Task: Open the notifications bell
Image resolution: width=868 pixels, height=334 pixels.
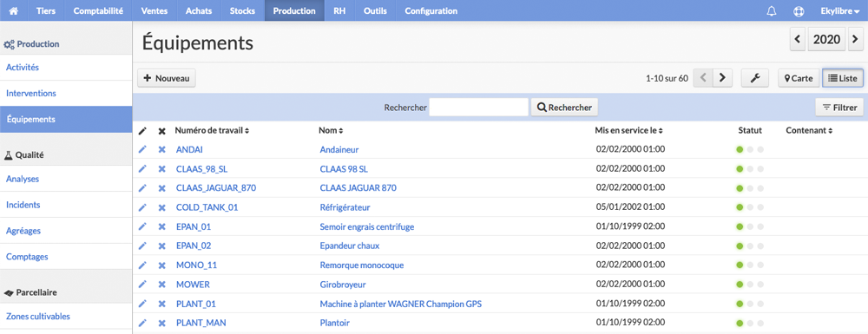Action: click(771, 11)
